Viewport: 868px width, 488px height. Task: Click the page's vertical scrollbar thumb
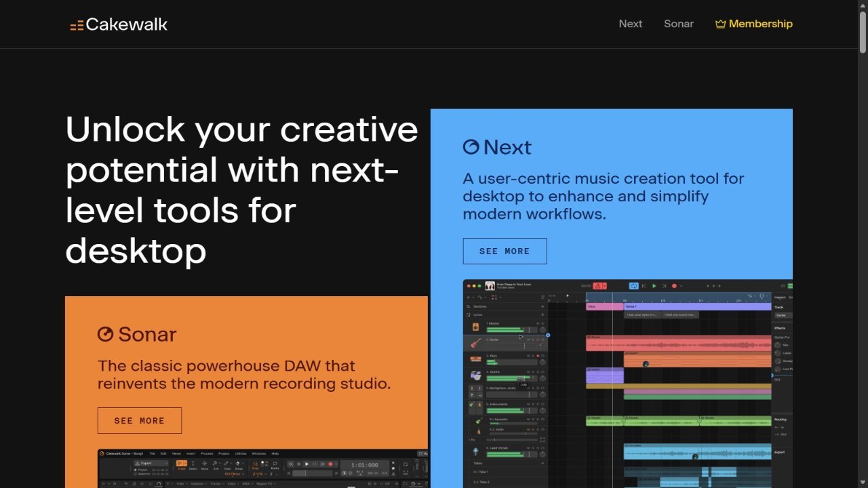[x=863, y=32]
